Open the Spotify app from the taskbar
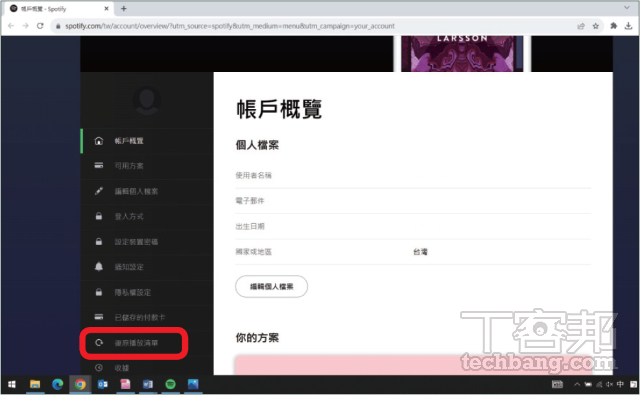 pos(171,384)
